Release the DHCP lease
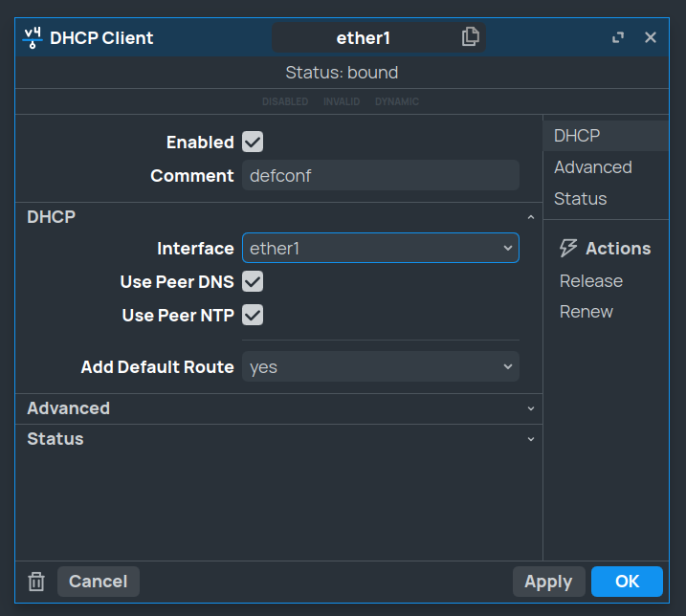Image resolution: width=686 pixels, height=616 pixels. coord(591,281)
